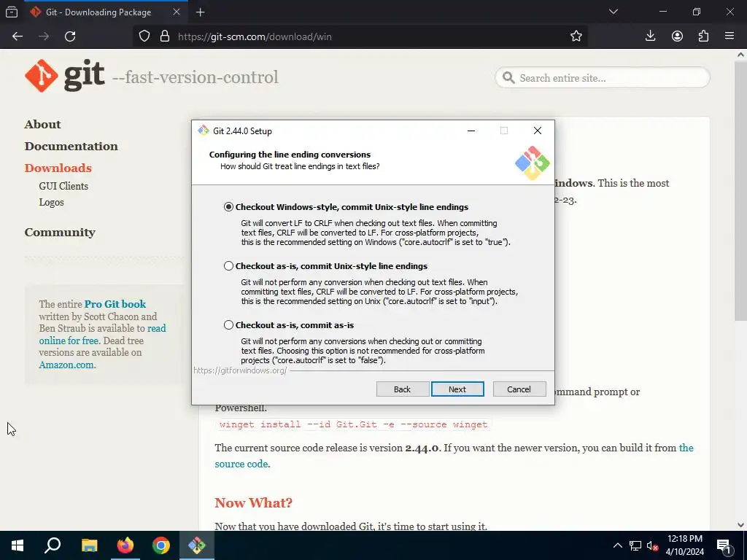Go back in Firefox browser
747x560 pixels.
18,36
